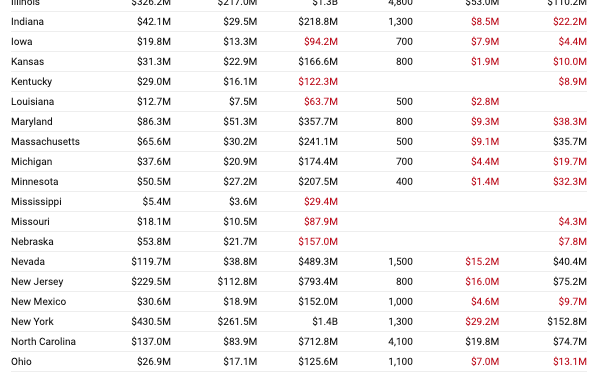598x375 pixels.
Task: Click Mississippi's $29.4M value
Action: click(321, 202)
